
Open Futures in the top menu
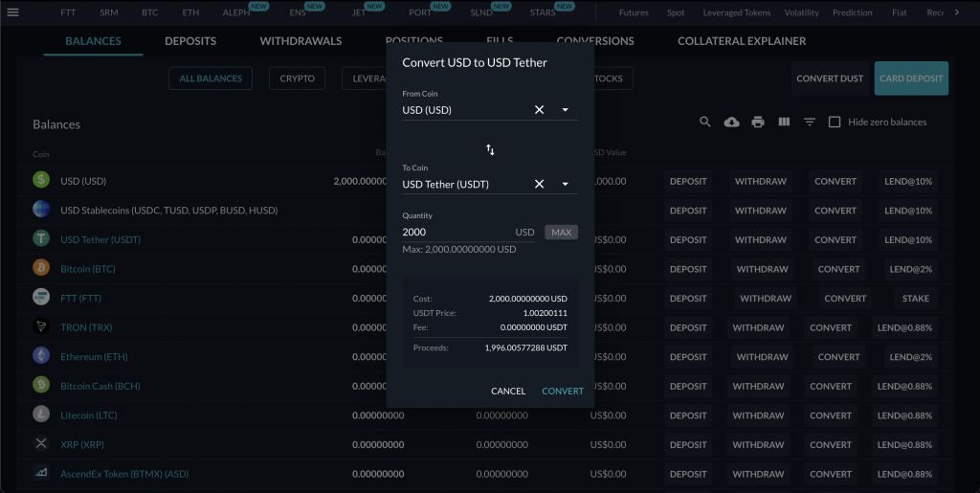coord(634,12)
